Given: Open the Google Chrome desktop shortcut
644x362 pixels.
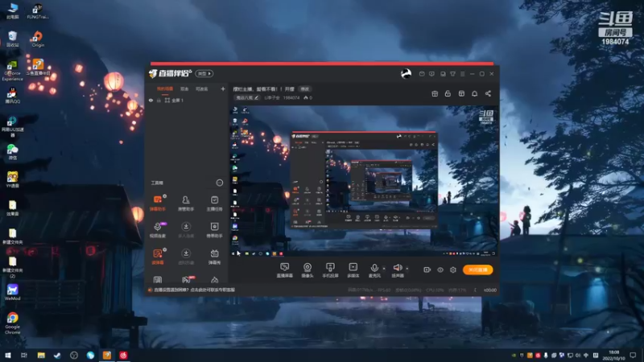Looking at the screenshot, I should pyautogui.click(x=12, y=323).
